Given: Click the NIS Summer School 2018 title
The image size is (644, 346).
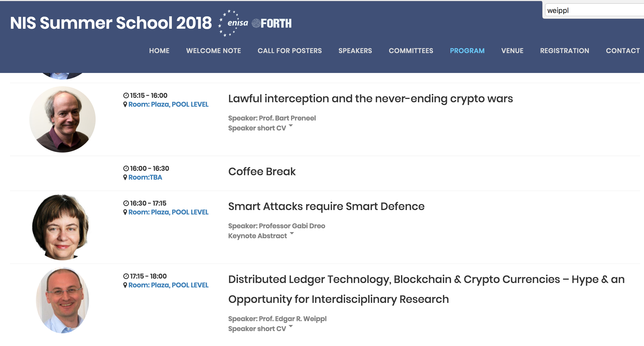Looking at the screenshot, I should pyautogui.click(x=111, y=23).
